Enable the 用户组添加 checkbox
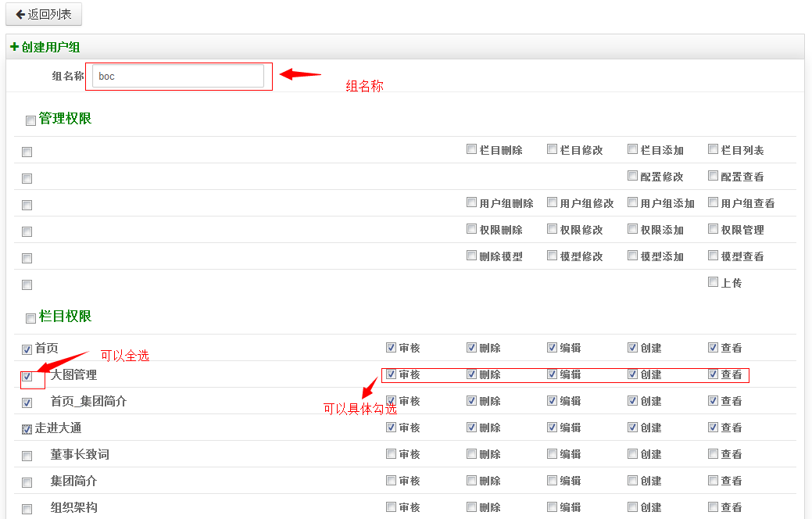The height and width of the screenshot is (519, 812). click(632, 202)
